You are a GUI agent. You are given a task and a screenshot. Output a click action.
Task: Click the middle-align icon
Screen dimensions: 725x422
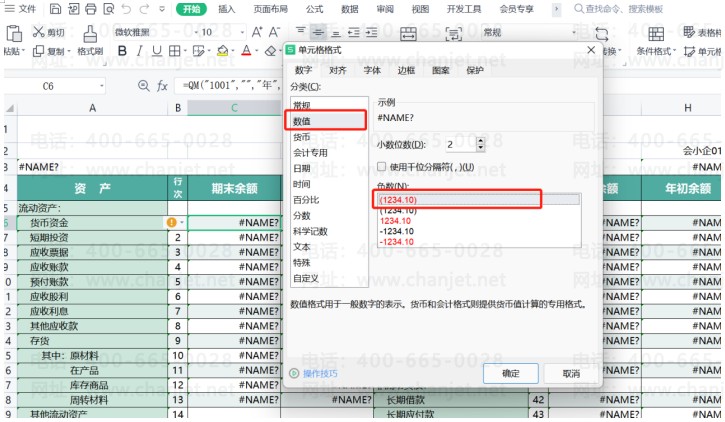click(318, 32)
